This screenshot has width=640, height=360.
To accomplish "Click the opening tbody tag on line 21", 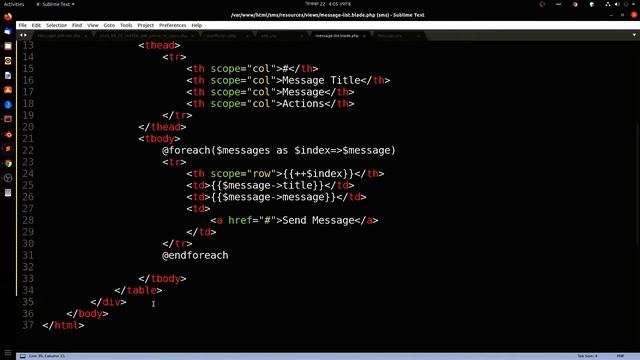I will tap(159, 139).
